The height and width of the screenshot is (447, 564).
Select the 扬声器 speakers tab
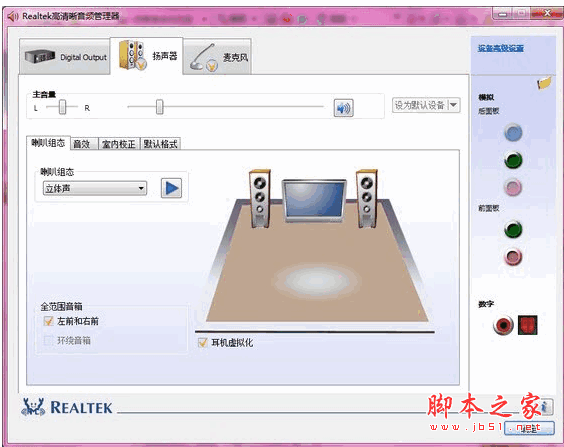click(147, 56)
